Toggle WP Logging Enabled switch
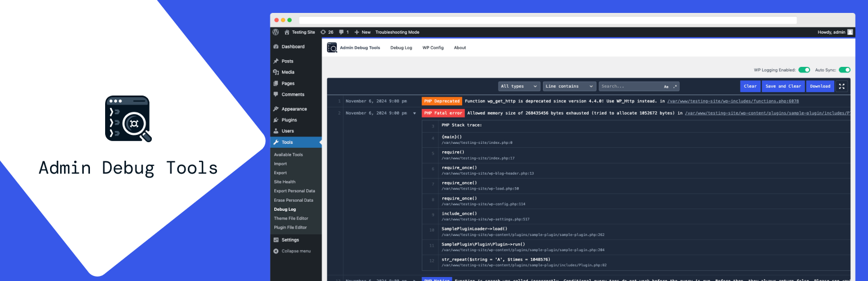The height and width of the screenshot is (281, 868). click(x=804, y=70)
